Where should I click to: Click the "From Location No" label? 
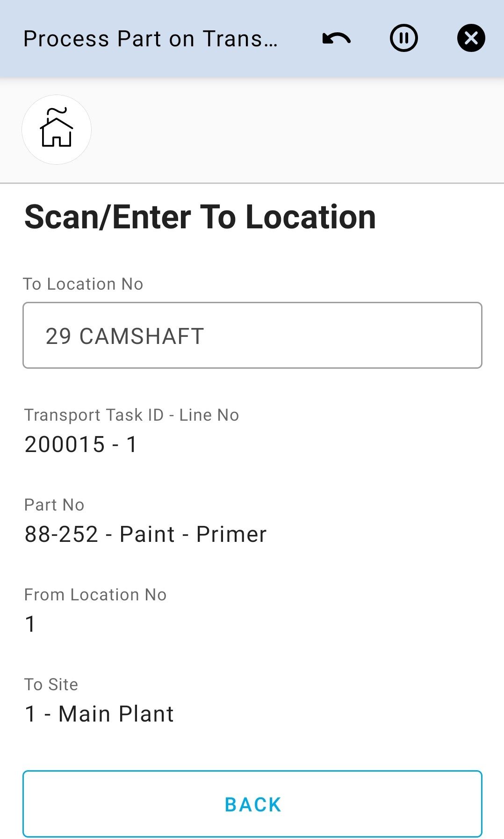click(95, 595)
